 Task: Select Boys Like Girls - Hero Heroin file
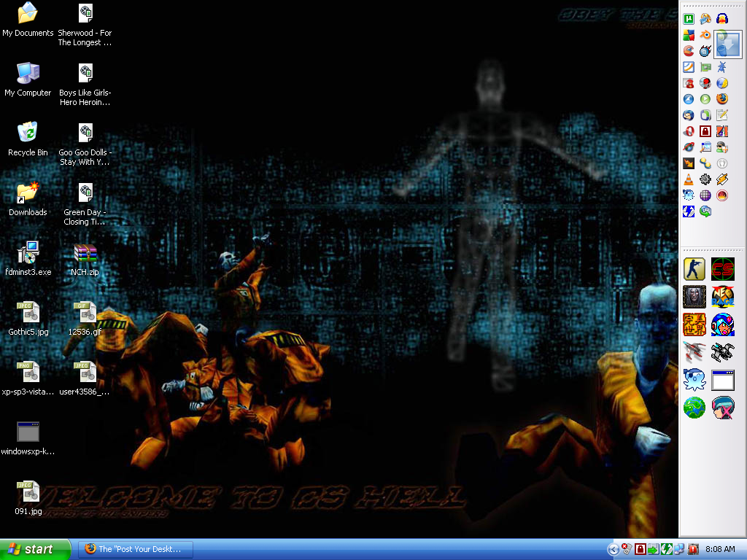[x=85, y=85]
